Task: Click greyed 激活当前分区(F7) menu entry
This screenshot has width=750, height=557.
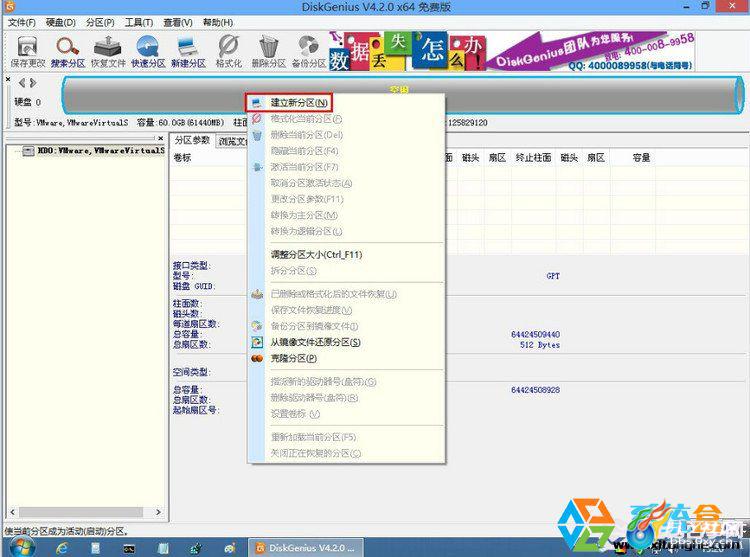Action: point(347,167)
